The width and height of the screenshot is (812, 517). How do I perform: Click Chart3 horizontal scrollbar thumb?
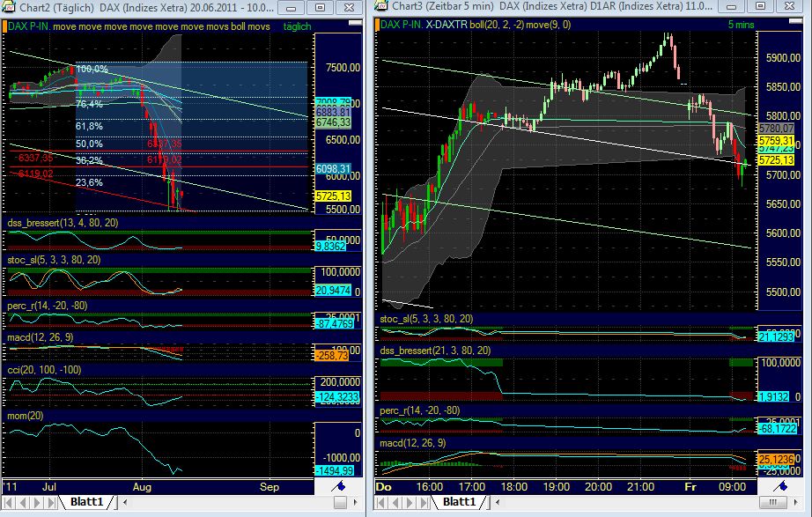point(772,502)
